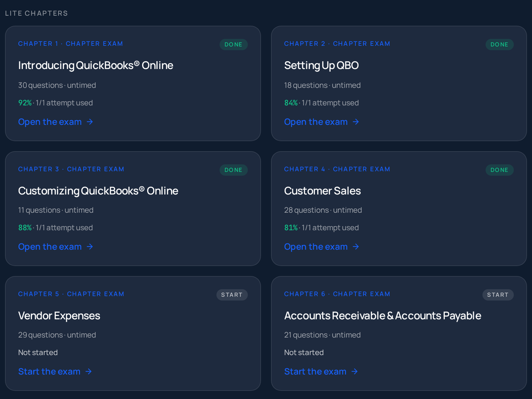The width and height of the screenshot is (532, 399).
Task: Open the Chapter 2 Setting Up QBO exam
Action: (x=322, y=122)
